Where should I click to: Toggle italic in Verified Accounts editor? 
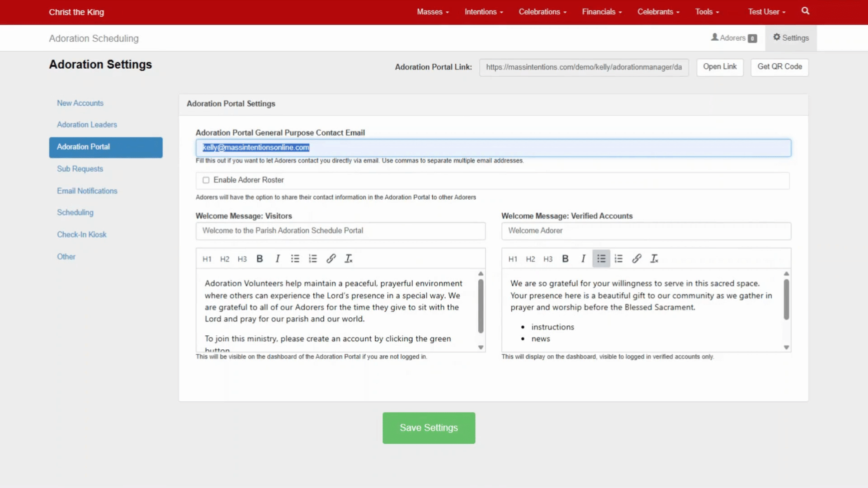[x=583, y=259]
